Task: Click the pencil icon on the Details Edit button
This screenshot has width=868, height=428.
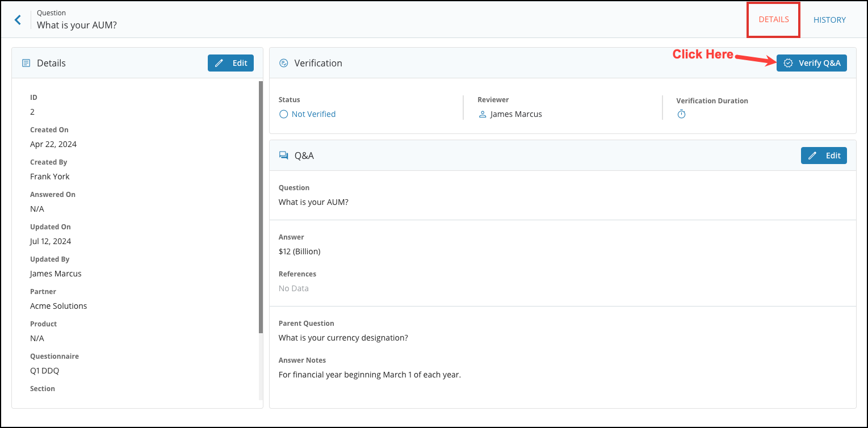Action: point(219,62)
